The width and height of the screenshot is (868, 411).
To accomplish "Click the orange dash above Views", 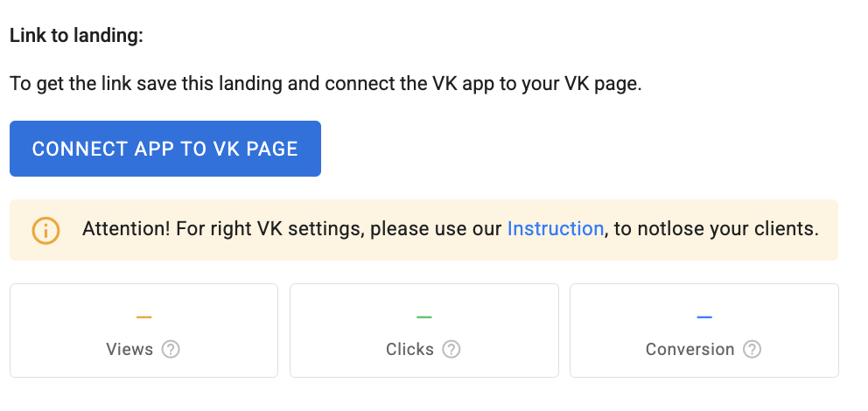I will (144, 317).
